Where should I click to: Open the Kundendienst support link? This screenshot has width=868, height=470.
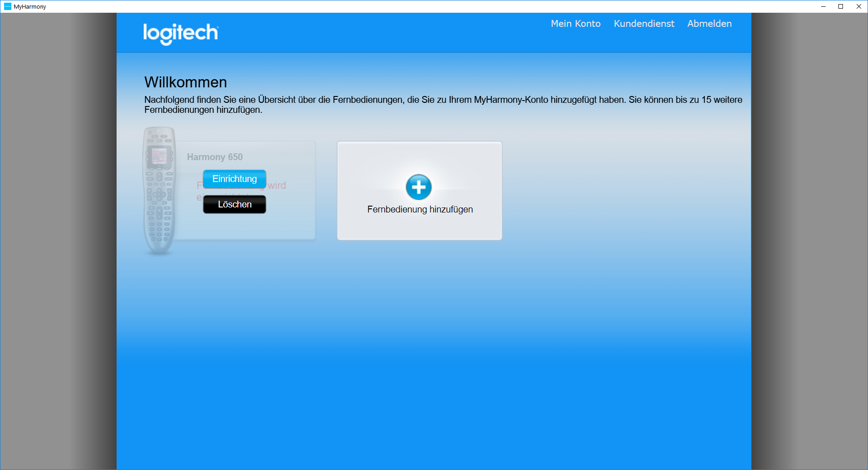pyautogui.click(x=643, y=24)
